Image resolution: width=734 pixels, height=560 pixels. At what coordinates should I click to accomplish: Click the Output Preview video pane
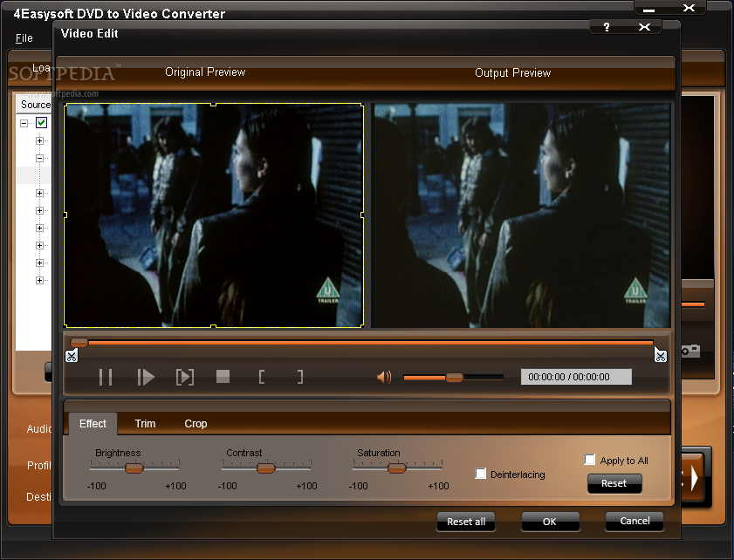click(521, 215)
